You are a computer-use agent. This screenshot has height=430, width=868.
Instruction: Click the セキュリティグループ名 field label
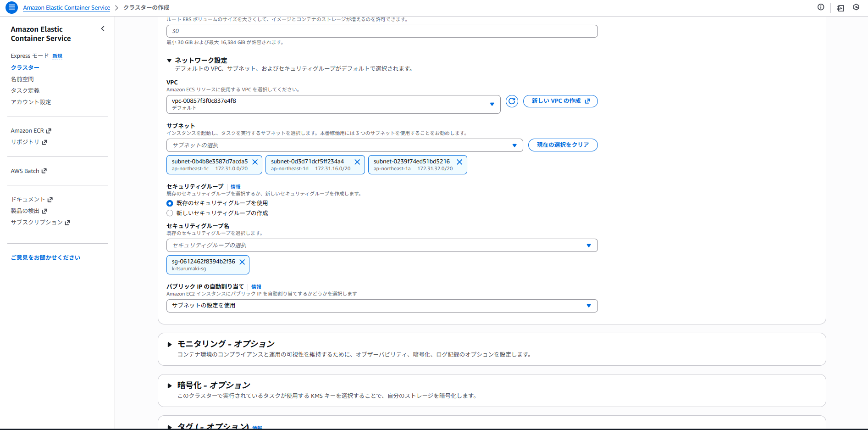[x=198, y=226]
